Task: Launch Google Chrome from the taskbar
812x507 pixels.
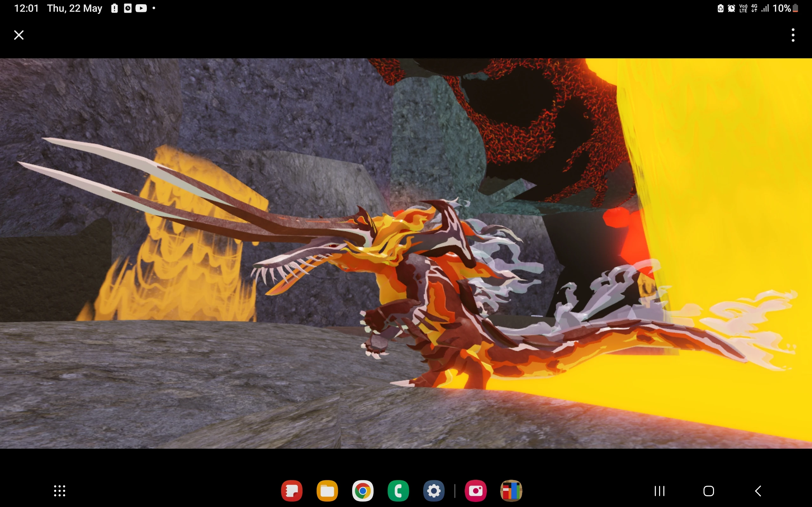Action: click(x=363, y=491)
